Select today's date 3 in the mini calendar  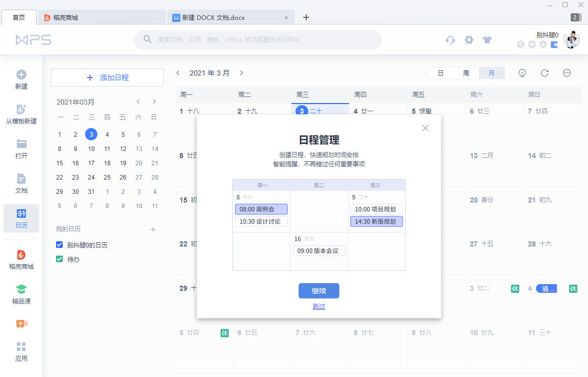91,134
